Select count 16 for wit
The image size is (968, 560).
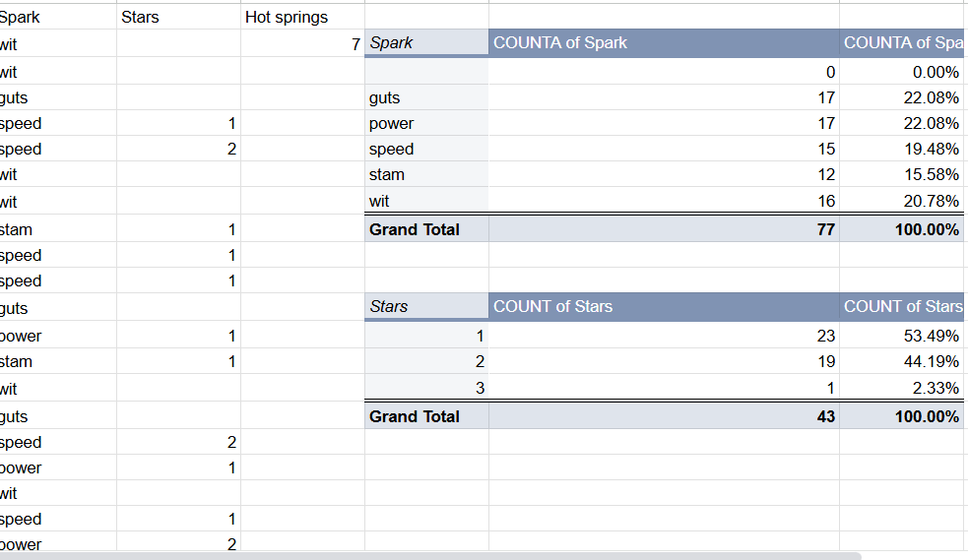pyautogui.click(x=664, y=201)
